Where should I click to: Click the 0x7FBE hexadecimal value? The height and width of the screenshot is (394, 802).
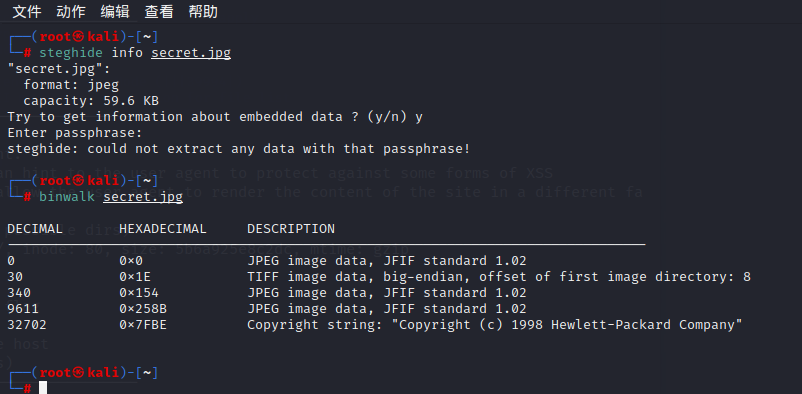tap(143, 325)
